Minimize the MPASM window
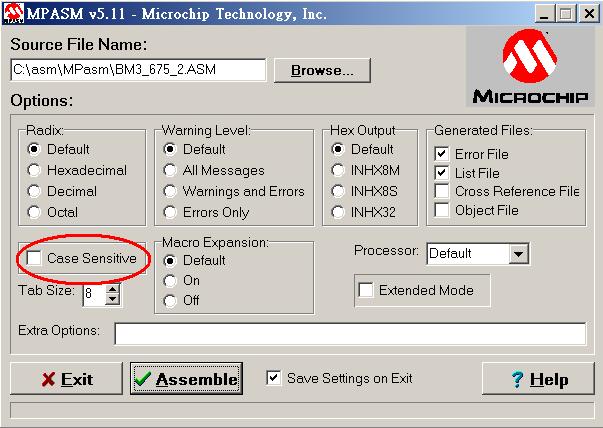The width and height of the screenshot is (603, 428). [x=545, y=14]
